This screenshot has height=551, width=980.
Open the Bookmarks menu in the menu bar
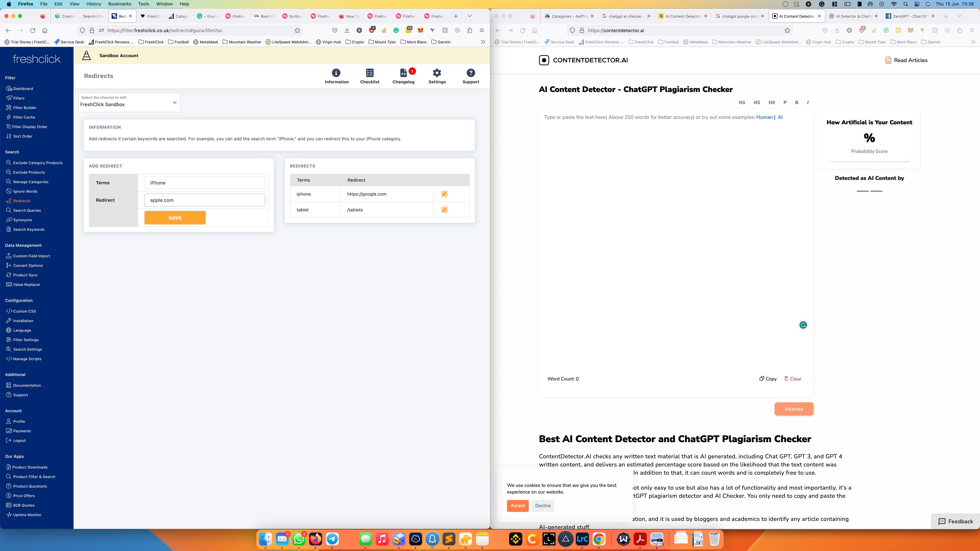pos(119,4)
